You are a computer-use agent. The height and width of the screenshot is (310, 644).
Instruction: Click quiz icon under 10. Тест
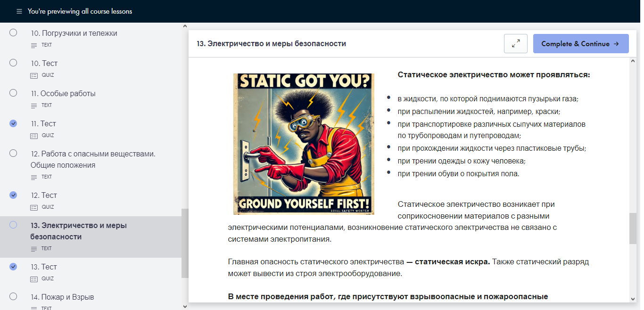[x=33, y=75]
